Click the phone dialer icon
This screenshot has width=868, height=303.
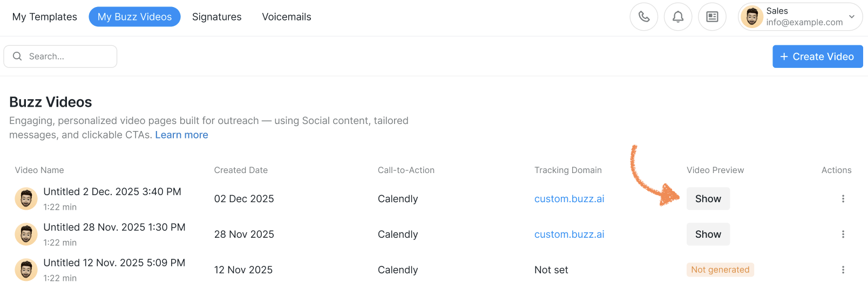(x=643, y=17)
